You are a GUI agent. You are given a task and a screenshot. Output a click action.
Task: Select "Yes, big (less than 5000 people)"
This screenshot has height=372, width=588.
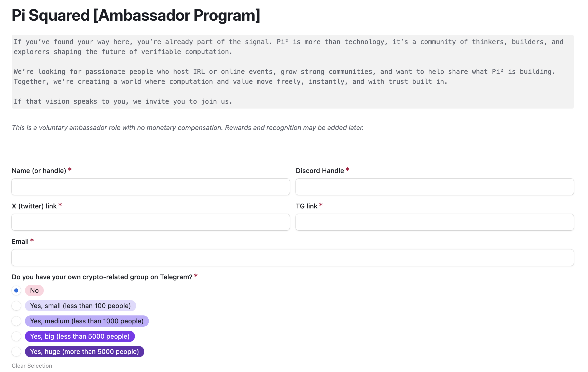click(16, 336)
